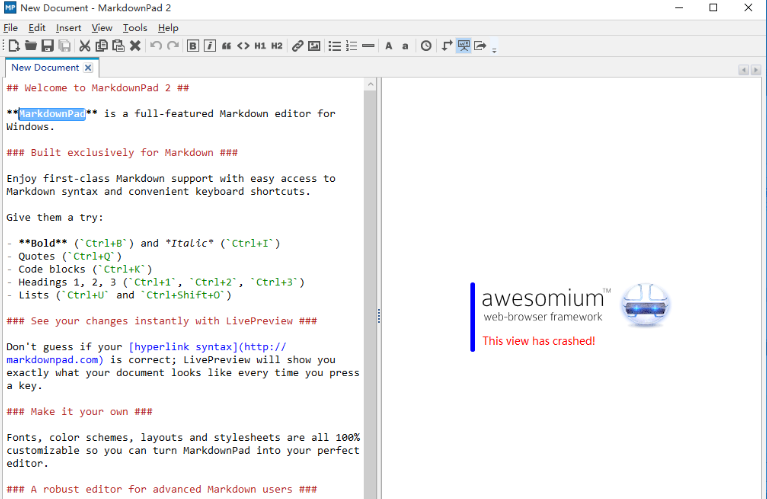This screenshot has height=499, width=767.
Task: Click the 'See your changes instantly with LivePreview' heading
Action: tap(162, 321)
